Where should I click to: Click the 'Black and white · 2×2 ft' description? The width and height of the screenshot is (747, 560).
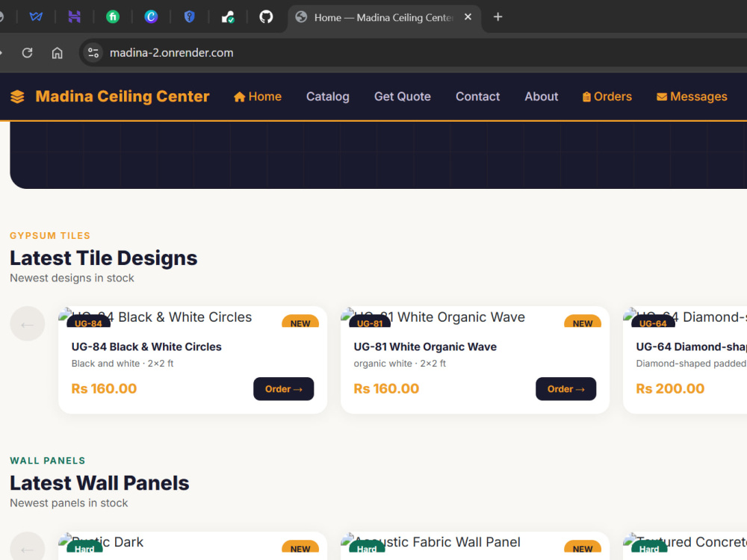pyautogui.click(x=123, y=364)
